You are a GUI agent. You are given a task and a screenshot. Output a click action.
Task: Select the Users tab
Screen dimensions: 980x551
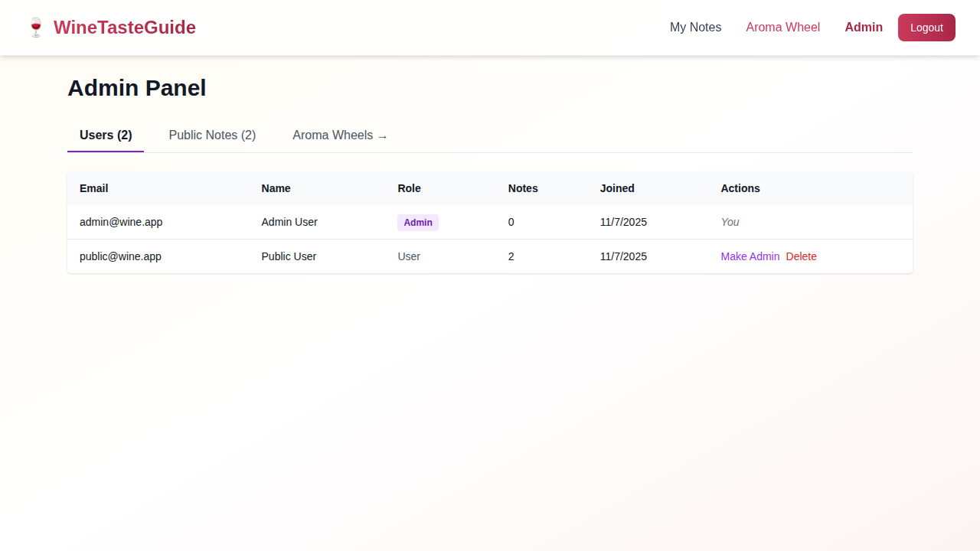click(105, 135)
